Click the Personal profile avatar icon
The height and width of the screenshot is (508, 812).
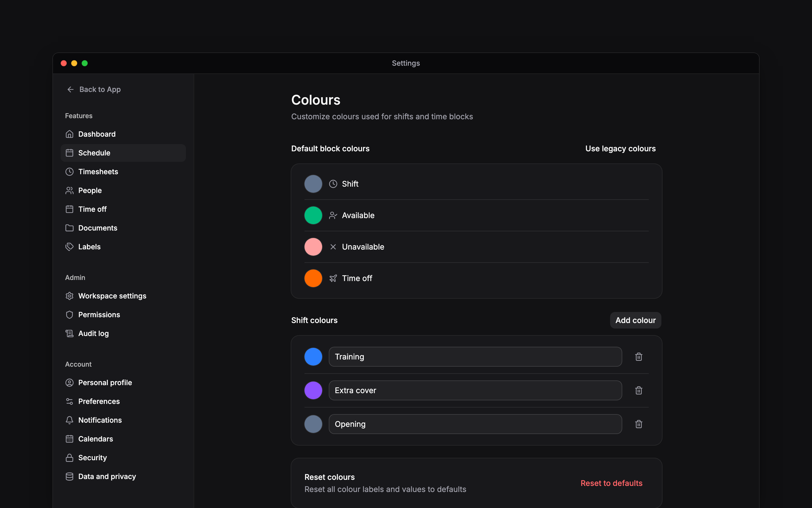point(70,383)
